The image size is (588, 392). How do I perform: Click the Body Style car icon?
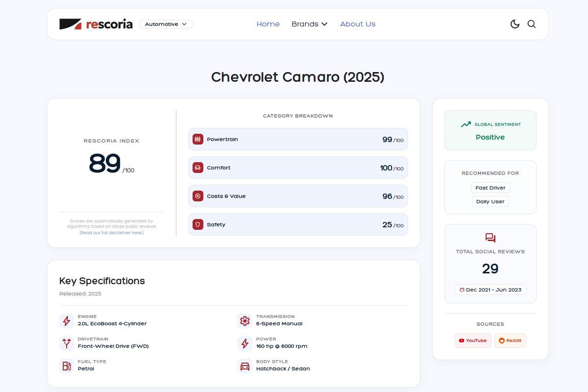(245, 366)
